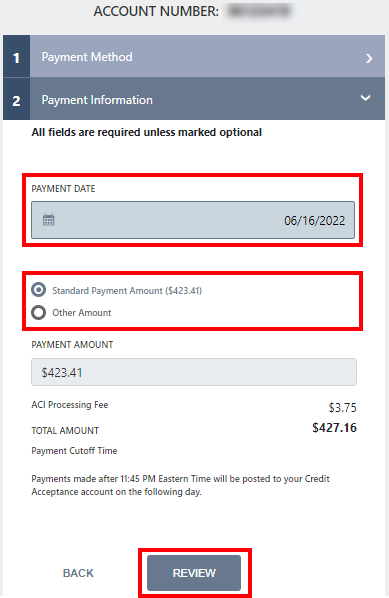Click the Payment Date field showing 06/16/2022

coord(193,220)
